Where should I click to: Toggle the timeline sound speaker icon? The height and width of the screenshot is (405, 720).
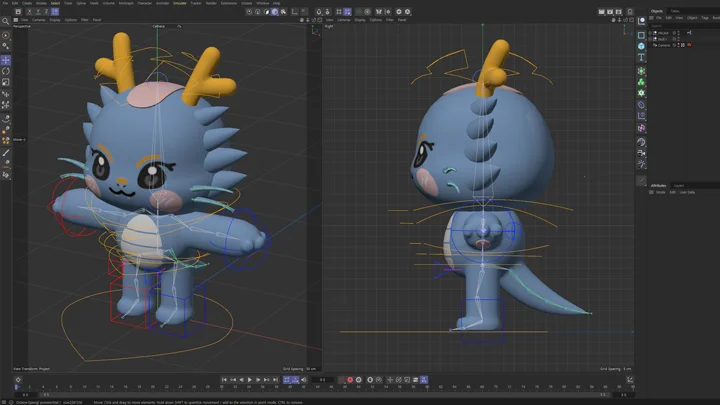(x=304, y=380)
